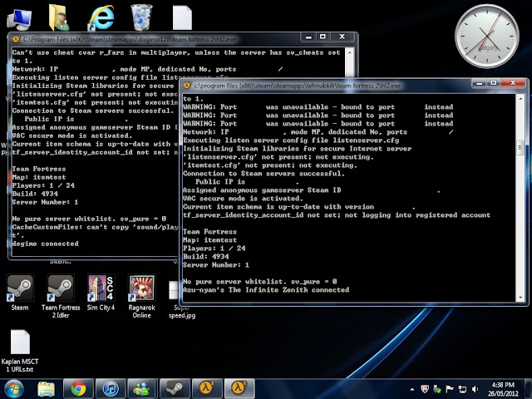The image size is (532, 399).
Task: Open the network tray icon
Action: [x=462, y=389]
